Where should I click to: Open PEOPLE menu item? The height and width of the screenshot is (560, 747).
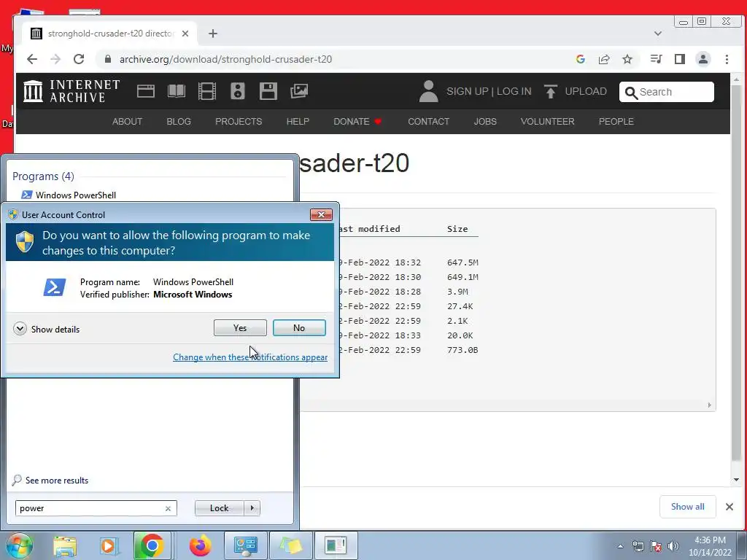[616, 122]
